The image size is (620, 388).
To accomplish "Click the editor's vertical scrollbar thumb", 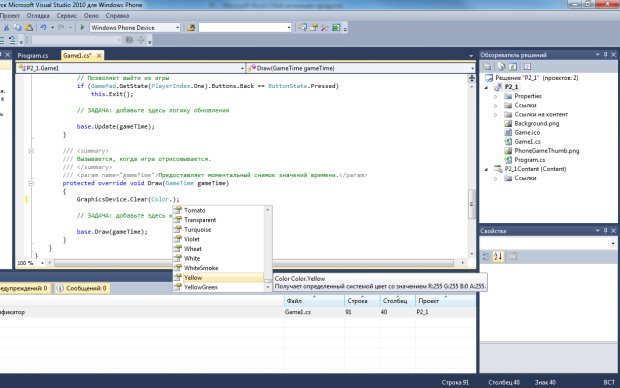I will click(471, 204).
